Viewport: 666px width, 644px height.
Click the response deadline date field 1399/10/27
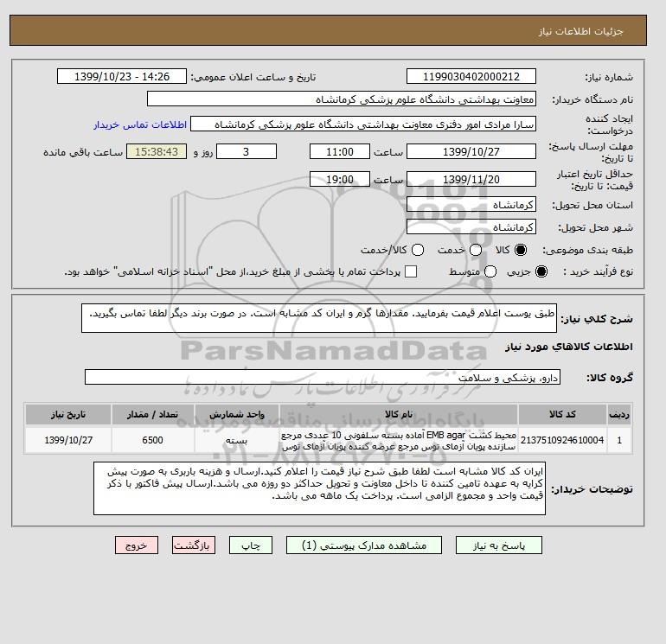point(471,151)
